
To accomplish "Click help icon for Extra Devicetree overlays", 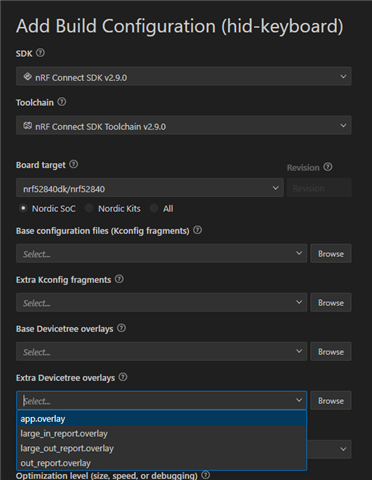I will [x=123, y=377].
